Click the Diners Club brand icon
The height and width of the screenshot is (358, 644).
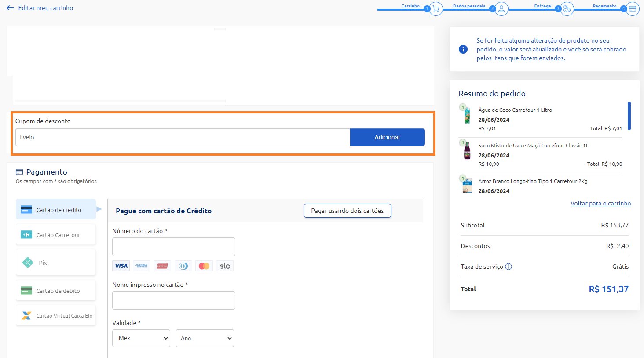coord(183,266)
